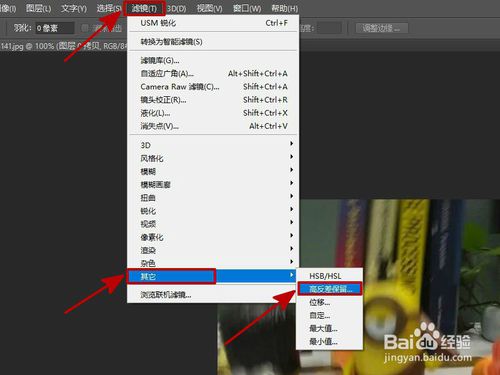Open the 滤镜(T) menu
Screen dimensions: 500x375
pyautogui.click(x=144, y=8)
